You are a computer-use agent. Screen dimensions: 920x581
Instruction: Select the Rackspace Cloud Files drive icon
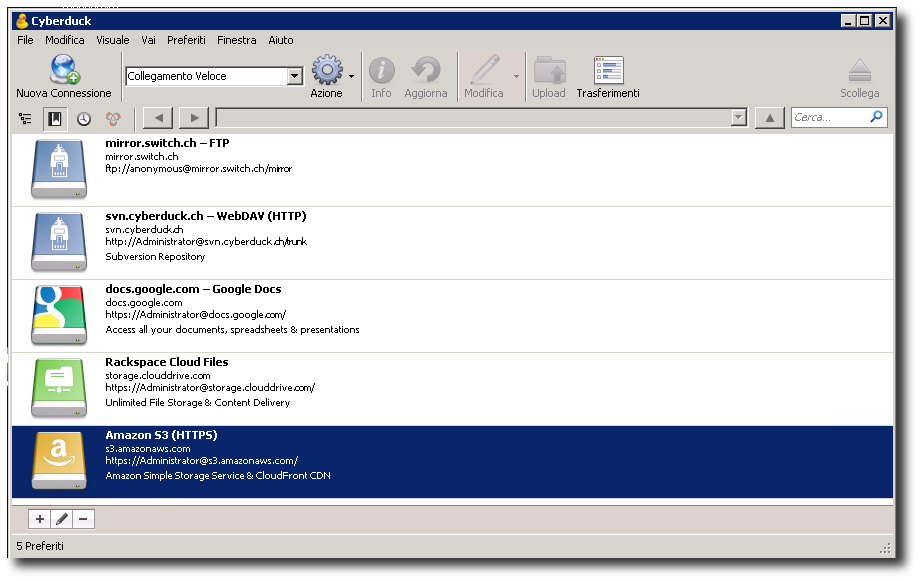click(59, 388)
